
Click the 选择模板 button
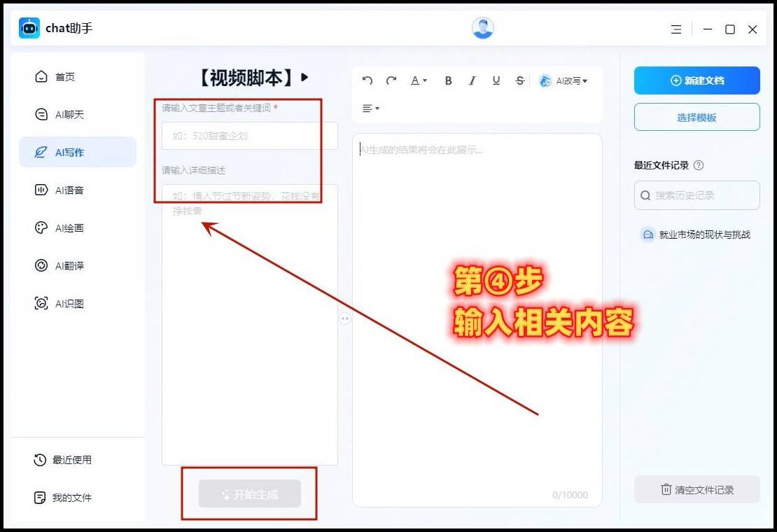[696, 118]
